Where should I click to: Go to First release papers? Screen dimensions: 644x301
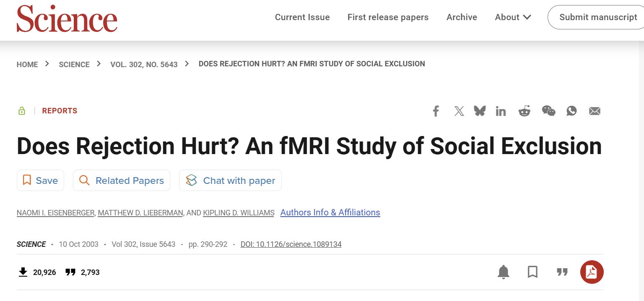pyautogui.click(x=388, y=17)
